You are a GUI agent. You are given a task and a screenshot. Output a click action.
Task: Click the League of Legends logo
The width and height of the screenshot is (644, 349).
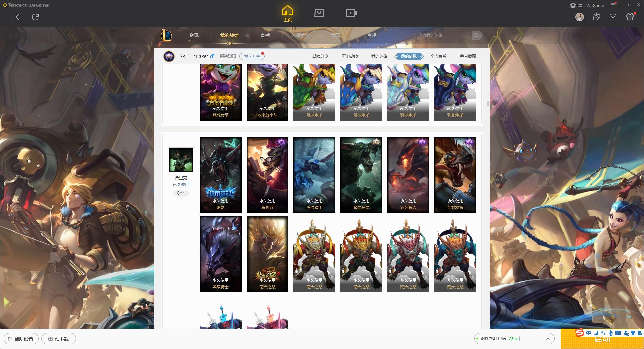(167, 35)
